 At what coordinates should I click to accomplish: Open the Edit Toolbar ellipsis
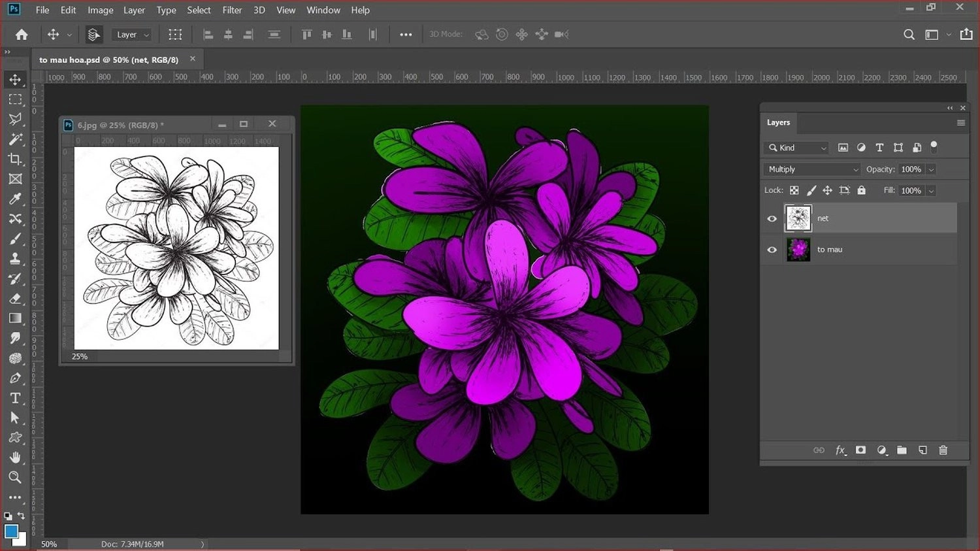point(15,497)
